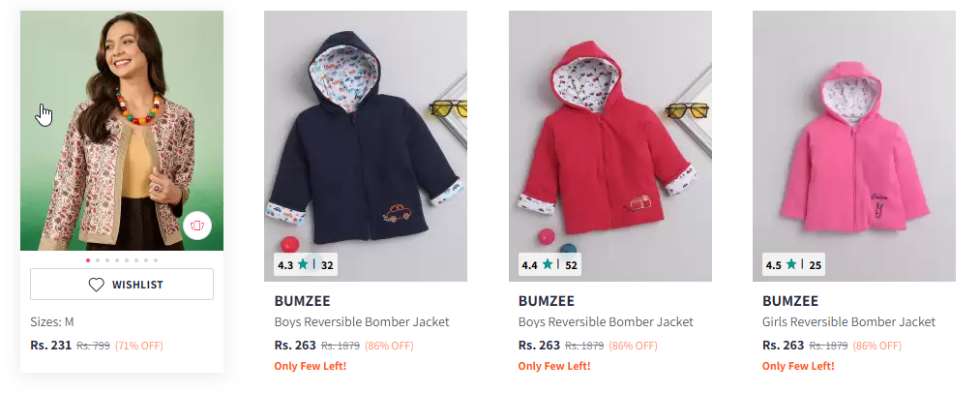Open the pink hooded jacket image
The image size is (980, 393).
853,146
